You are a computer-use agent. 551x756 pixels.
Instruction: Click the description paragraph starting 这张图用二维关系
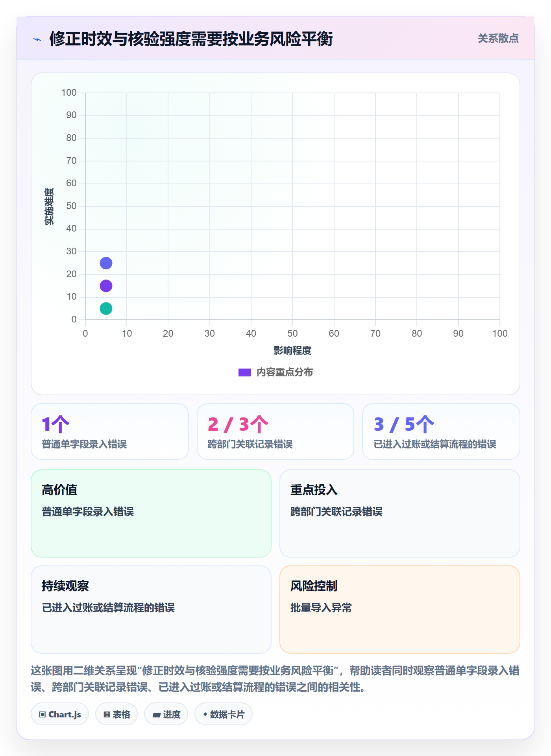click(x=275, y=679)
